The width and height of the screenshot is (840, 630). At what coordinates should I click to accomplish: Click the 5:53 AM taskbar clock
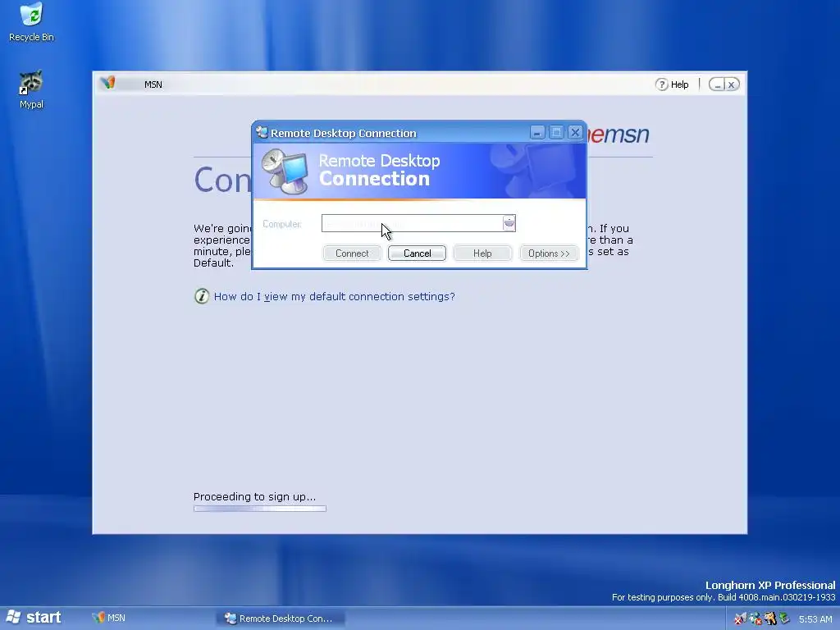click(815, 619)
